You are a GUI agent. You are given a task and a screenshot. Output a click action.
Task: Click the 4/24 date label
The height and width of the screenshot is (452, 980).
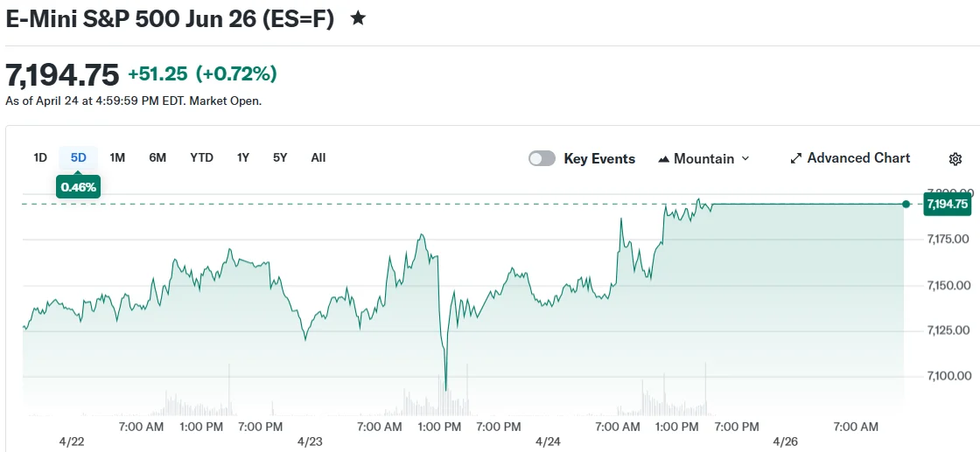coord(548,442)
